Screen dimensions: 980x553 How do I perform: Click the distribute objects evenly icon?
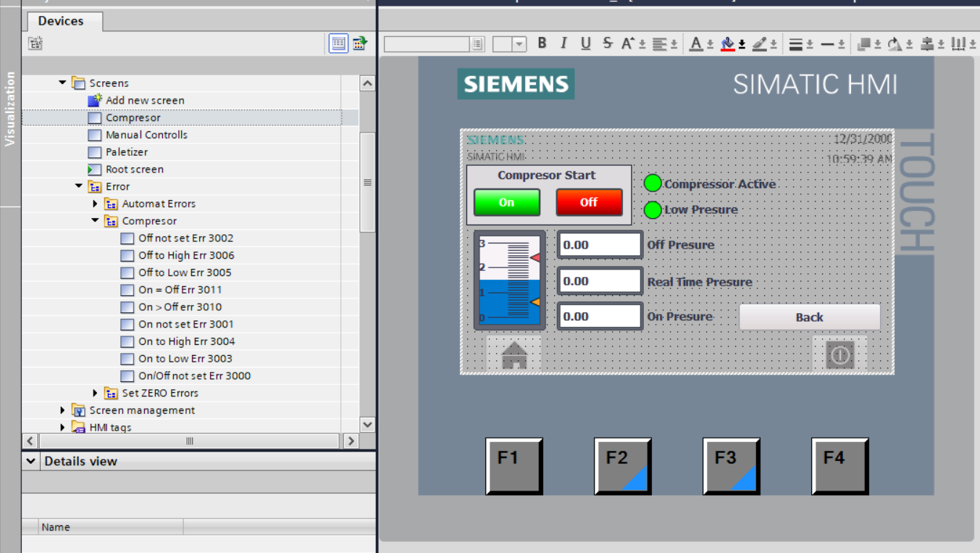coord(958,44)
